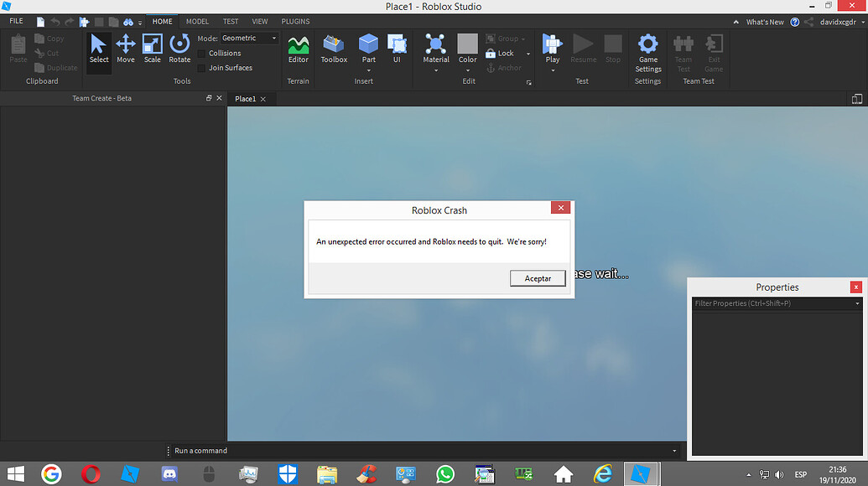Close the Properties panel

[855, 287]
